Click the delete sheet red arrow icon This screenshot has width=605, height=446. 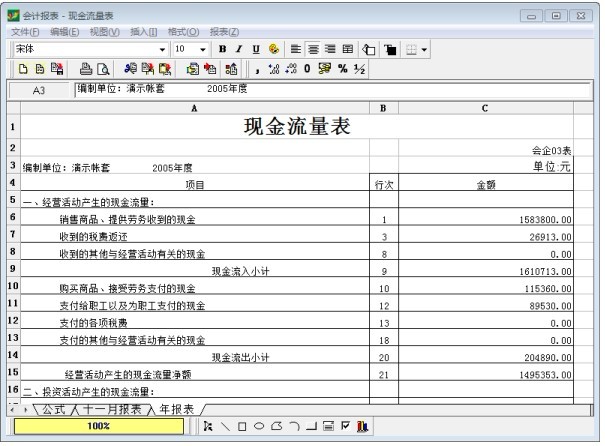(x=210, y=69)
